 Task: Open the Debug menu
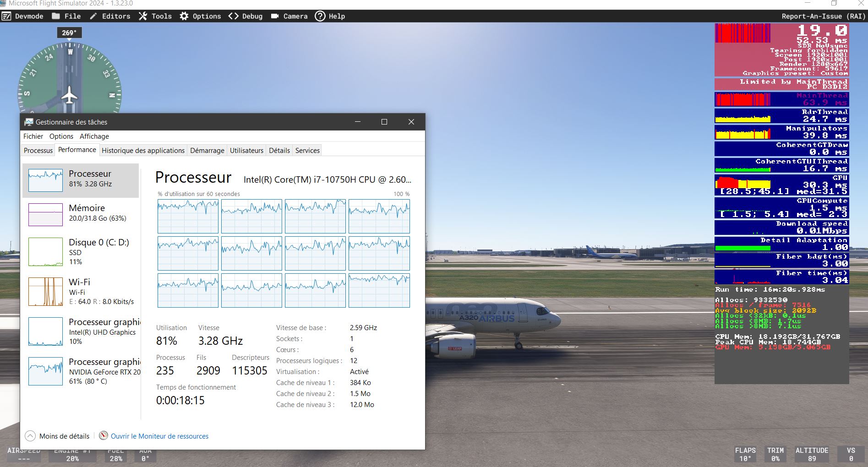point(246,16)
